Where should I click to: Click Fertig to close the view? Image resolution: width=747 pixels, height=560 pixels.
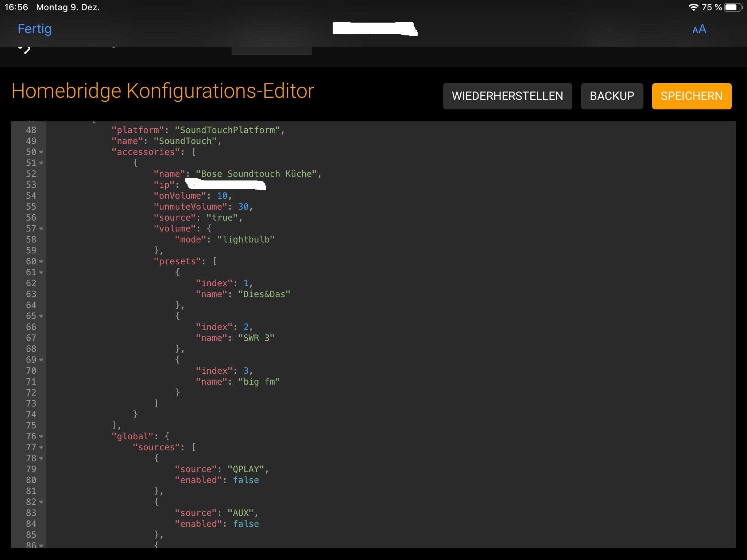[x=35, y=29]
